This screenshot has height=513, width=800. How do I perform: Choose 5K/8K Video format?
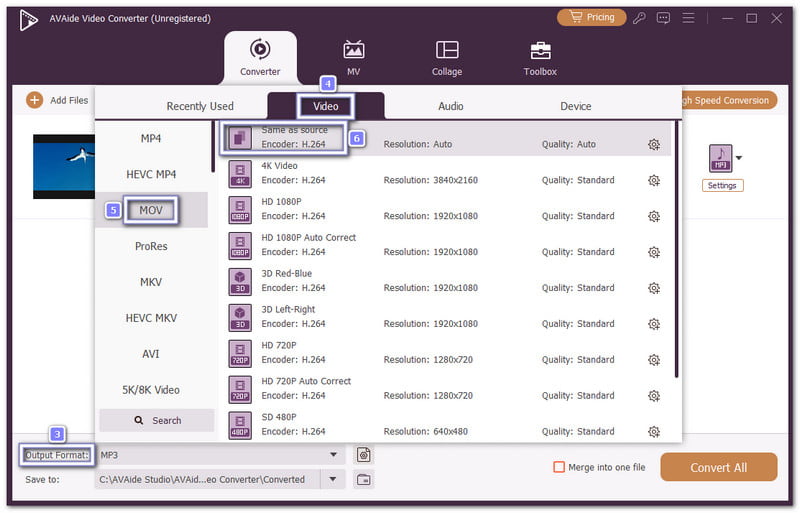tap(151, 389)
